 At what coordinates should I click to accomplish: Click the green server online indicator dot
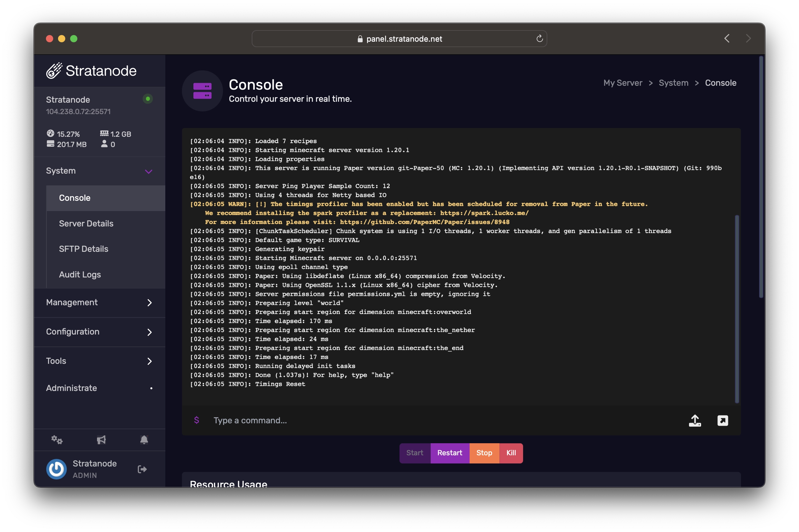[x=148, y=99]
